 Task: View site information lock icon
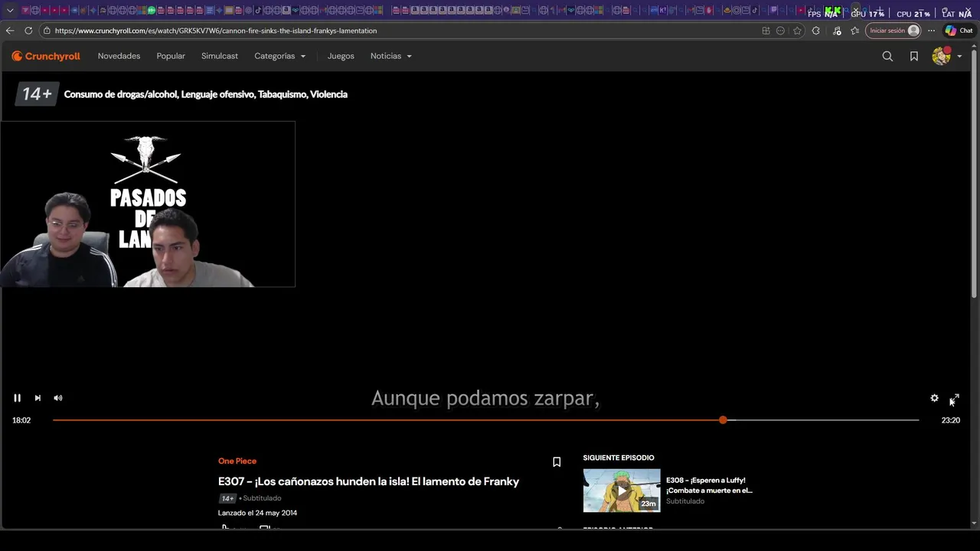47,31
